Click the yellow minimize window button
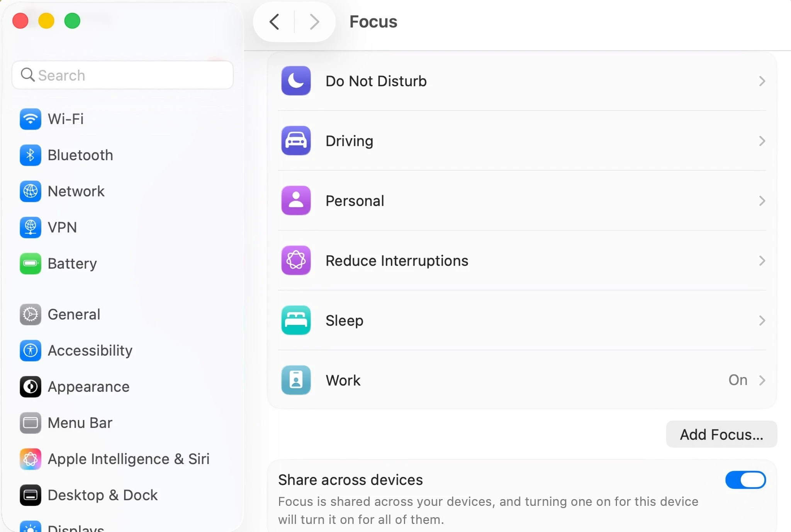This screenshot has height=532, width=791. pyautogui.click(x=46, y=21)
